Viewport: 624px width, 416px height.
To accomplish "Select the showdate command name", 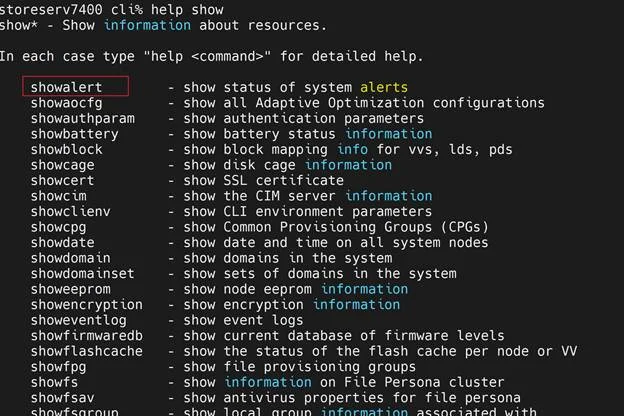I will (x=62, y=243).
